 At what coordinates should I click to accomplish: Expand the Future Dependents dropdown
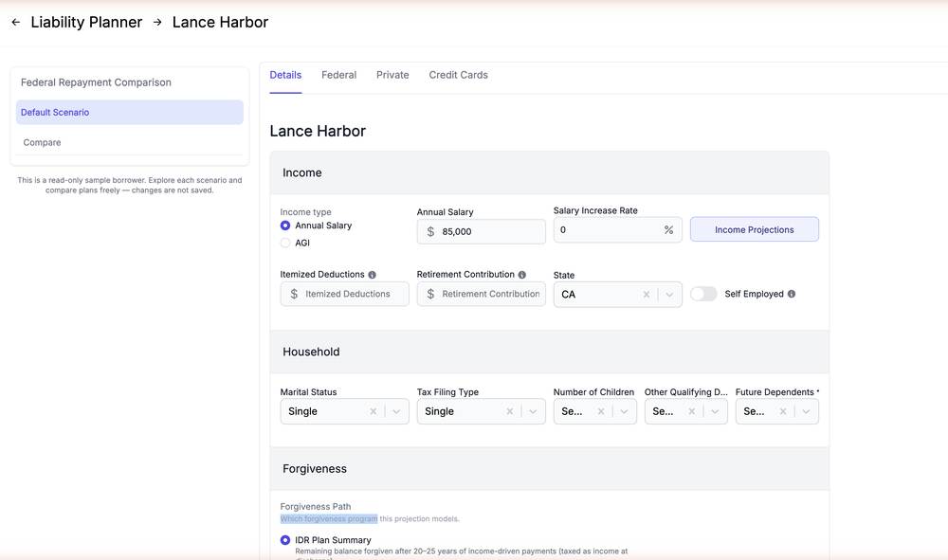click(806, 411)
